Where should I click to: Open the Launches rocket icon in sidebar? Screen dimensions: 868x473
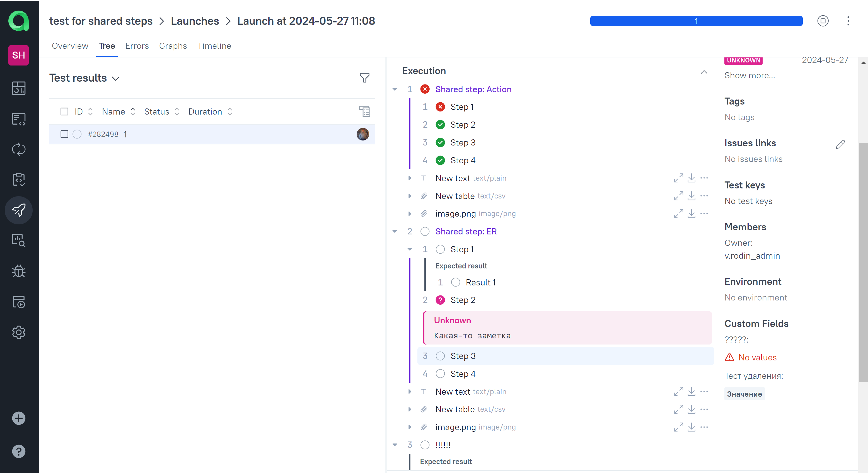(x=19, y=210)
